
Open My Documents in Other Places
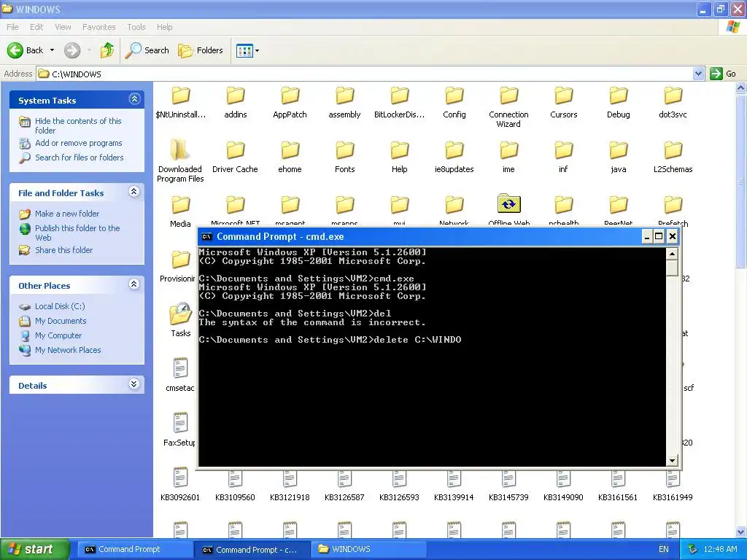[61, 321]
